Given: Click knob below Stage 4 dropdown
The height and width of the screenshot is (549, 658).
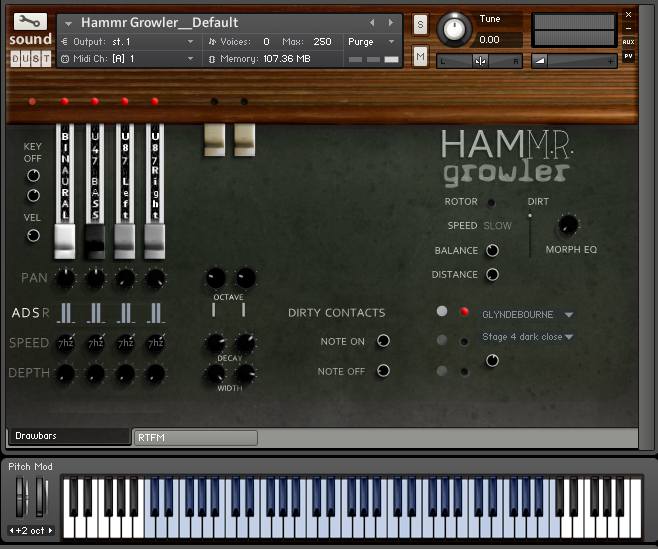Looking at the screenshot, I should point(492,360).
